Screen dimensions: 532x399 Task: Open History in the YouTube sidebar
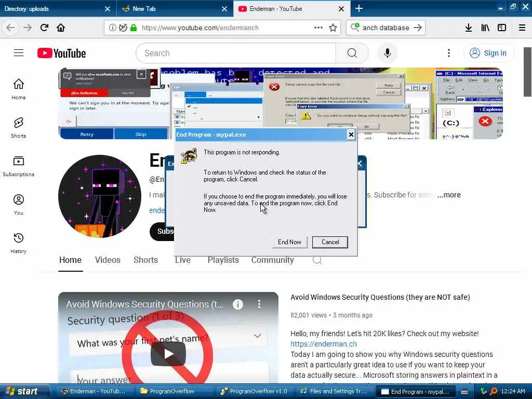tap(18, 243)
